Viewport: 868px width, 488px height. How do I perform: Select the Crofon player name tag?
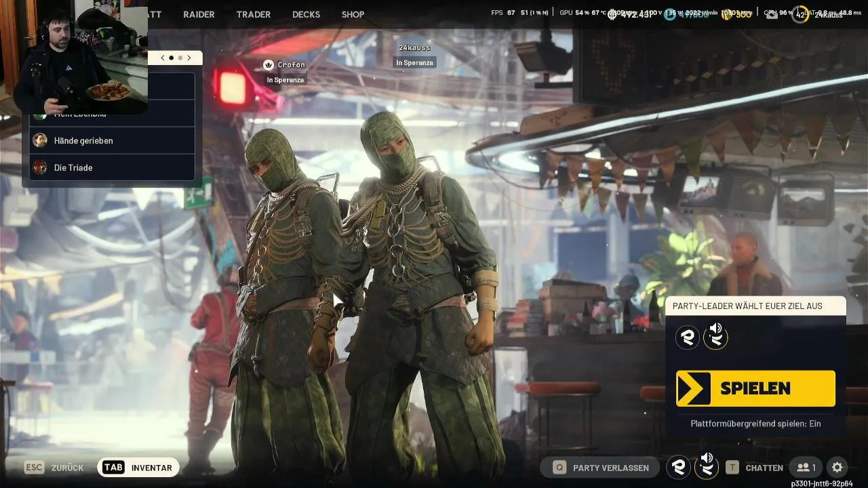pyautogui.click(x=291, y=65)
